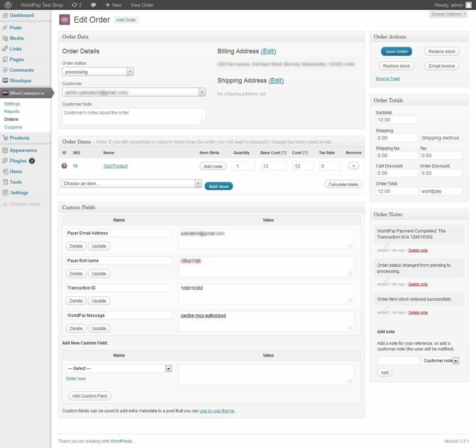Click the Add Order button

click(126, 20)
